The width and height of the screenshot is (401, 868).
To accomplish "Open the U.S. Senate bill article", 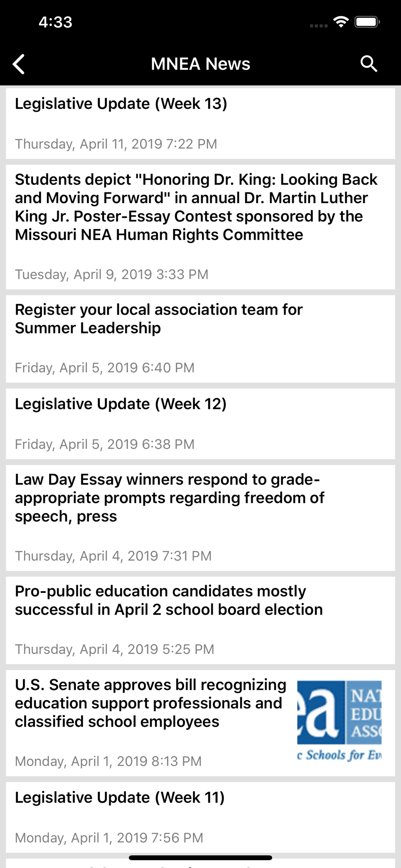I will pyautogui.click(x=150, y=703).
